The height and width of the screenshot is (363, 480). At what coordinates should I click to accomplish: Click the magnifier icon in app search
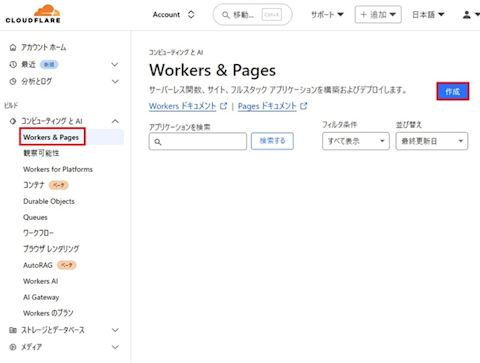[x=158, y=142]
